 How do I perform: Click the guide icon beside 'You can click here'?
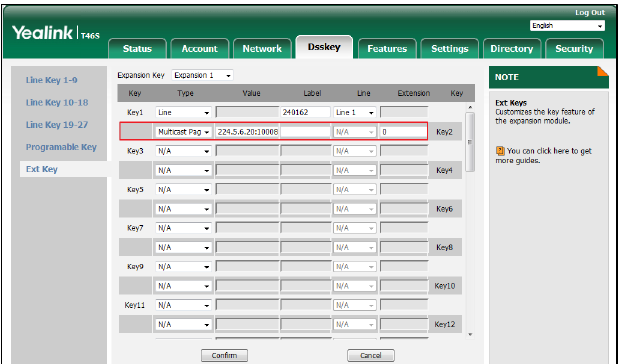500,151
